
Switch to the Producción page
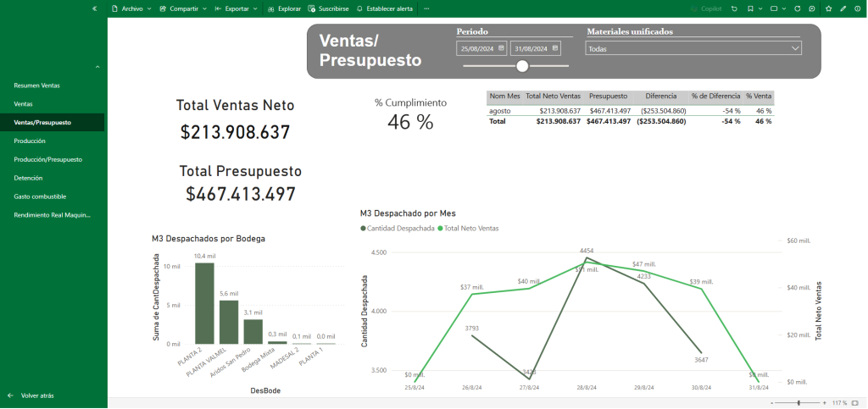click(x=30, y=141)
